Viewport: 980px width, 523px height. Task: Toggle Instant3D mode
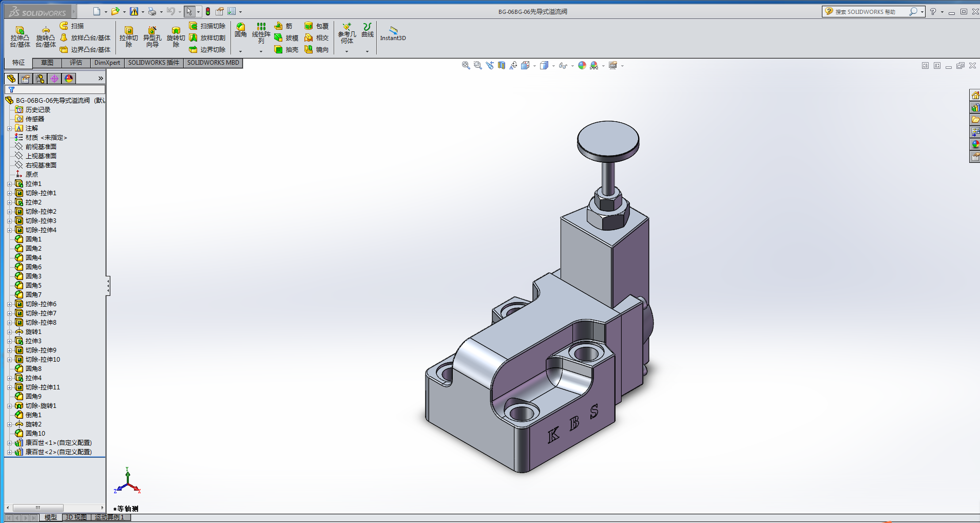tap(393, 34)
